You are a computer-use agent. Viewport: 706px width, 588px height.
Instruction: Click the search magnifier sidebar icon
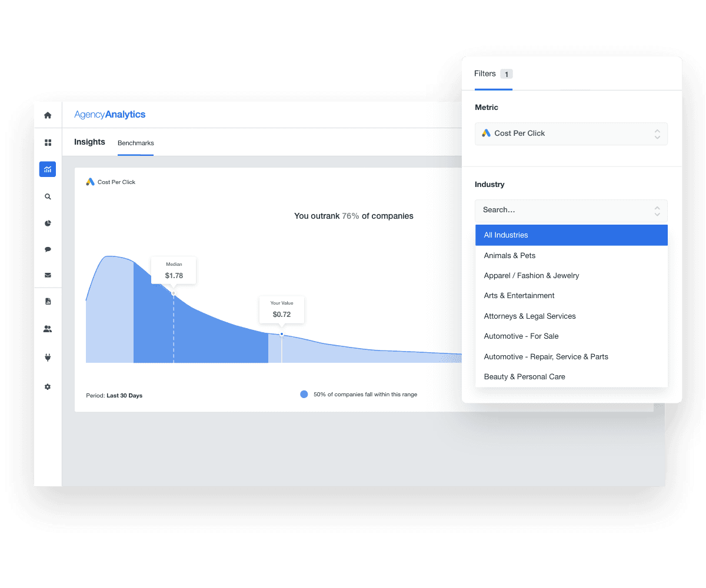[48, 197]
